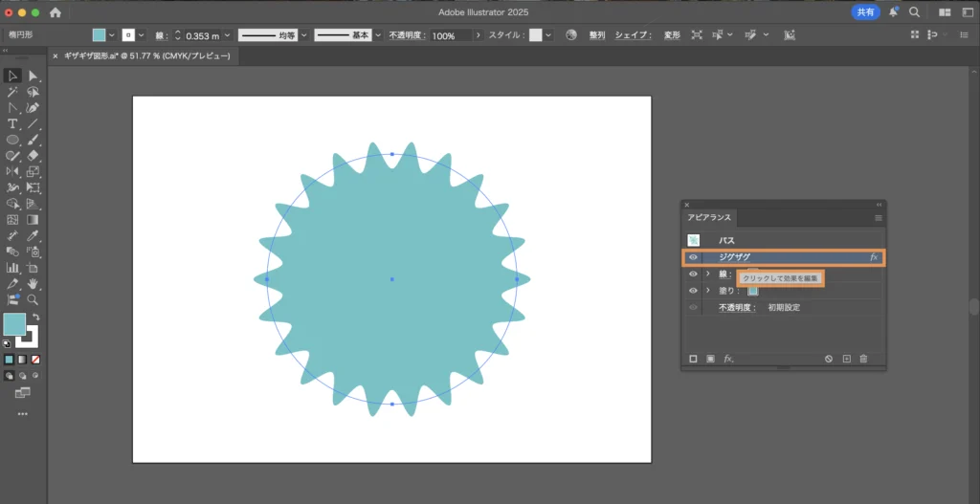Image resolution: width=980 pixels, height=504 pixels.
Task: Click the trash icon in Appearance panel
Action: pyautogui.click(x=863, y=359)
